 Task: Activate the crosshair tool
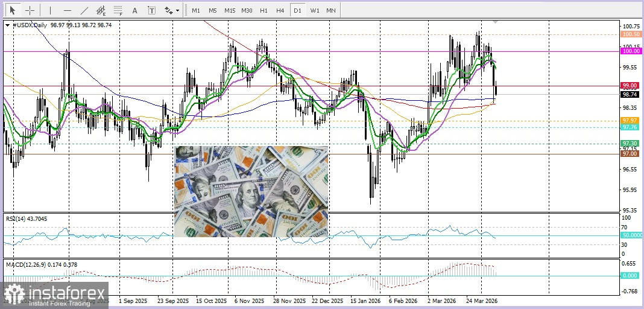(x=30, y=10)
